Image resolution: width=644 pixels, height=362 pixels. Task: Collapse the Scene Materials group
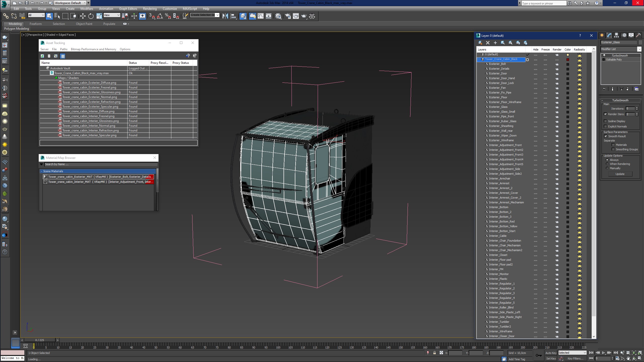click(x=41, y=171)
